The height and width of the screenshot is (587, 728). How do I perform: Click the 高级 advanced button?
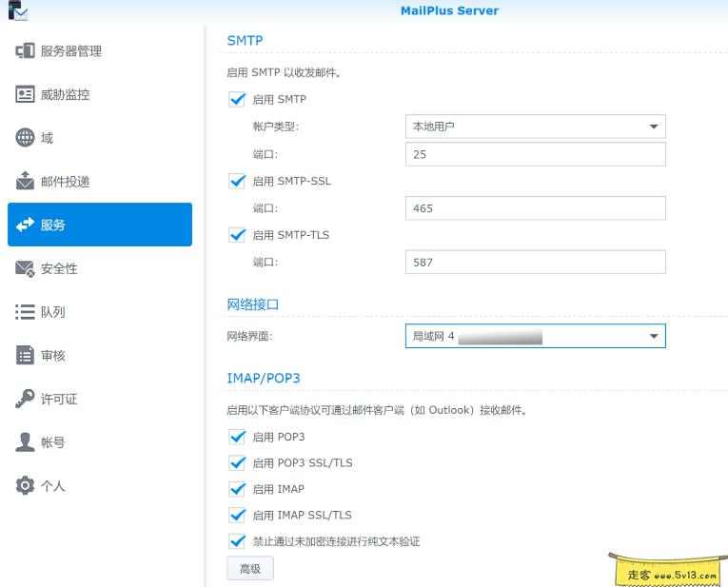(250, 568)
